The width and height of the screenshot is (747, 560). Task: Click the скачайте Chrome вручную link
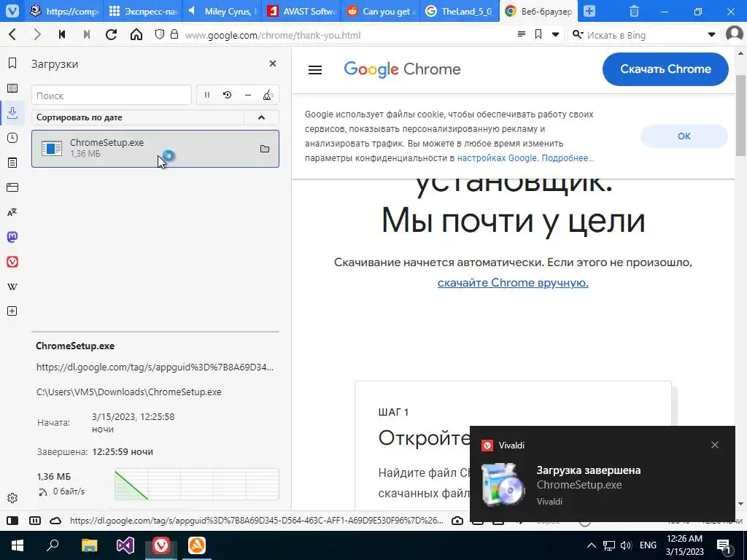pos(513,282)
